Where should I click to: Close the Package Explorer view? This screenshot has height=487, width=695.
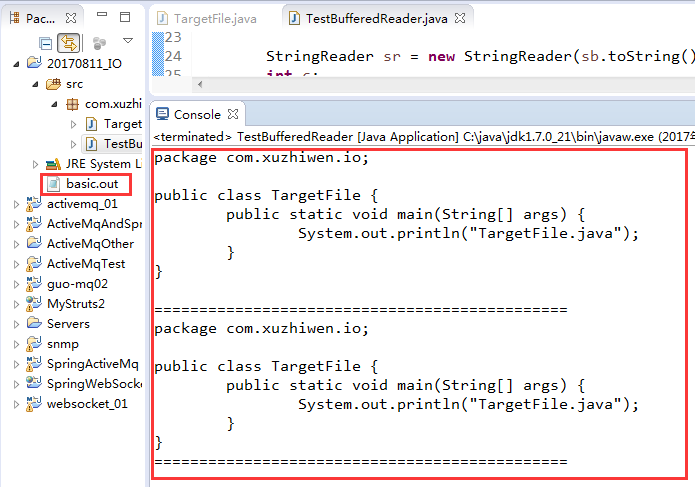(x=71, y=18)
